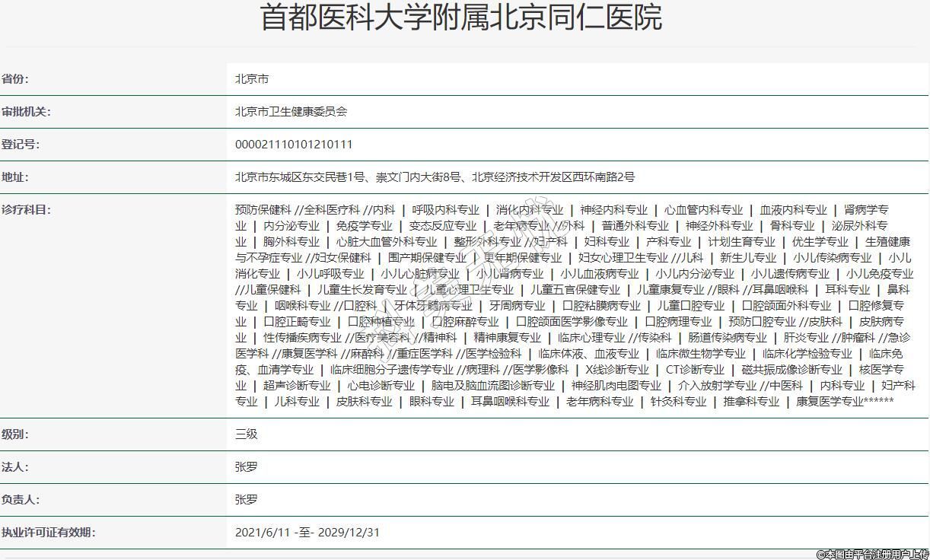The image size is (930, 560).
Task: Click the address text starting 北京市东城区东交民巷1号
Action: click(x=435, y=177)
